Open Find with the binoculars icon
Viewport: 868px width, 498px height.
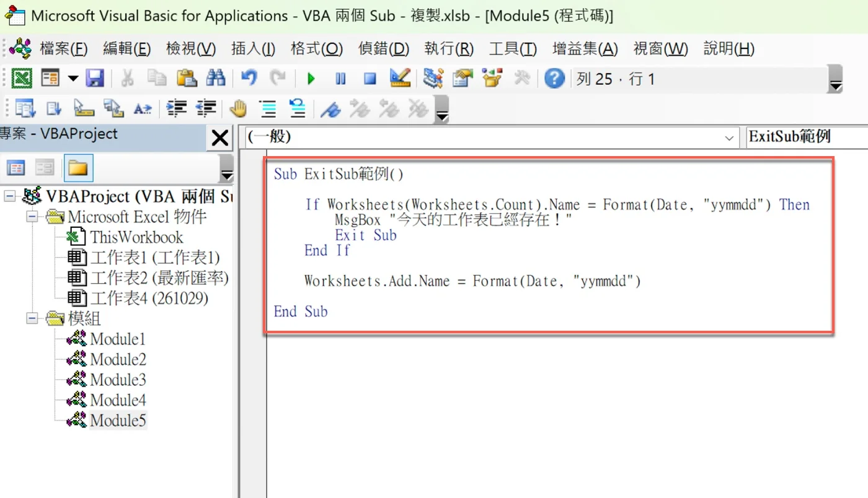point(216,79)
